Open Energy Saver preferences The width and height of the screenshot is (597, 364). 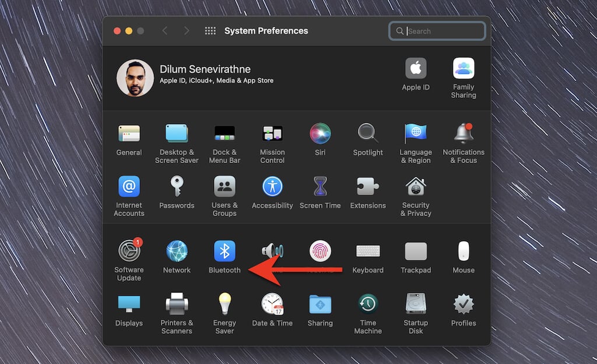click(x=224, y=304)
